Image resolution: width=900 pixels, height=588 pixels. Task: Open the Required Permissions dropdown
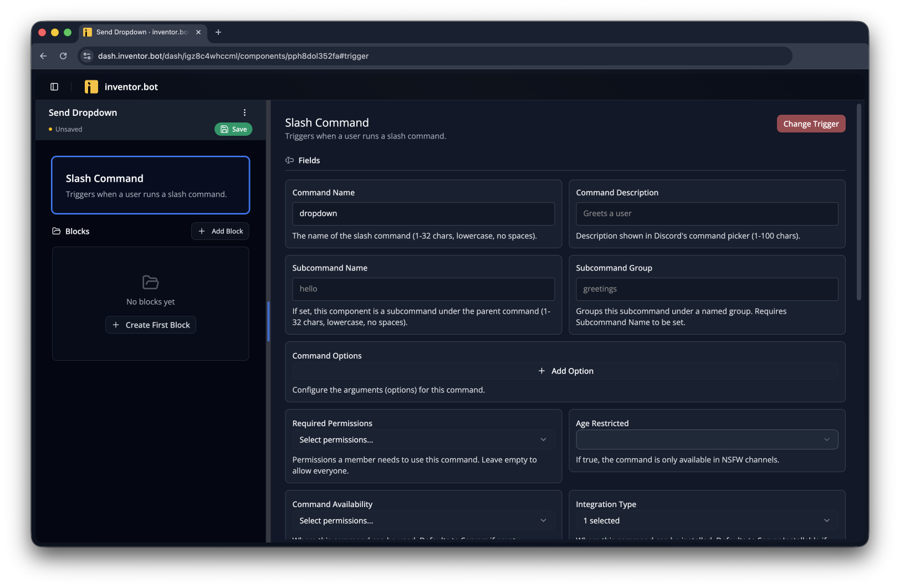pyautogui.click(x=423, y=439)
